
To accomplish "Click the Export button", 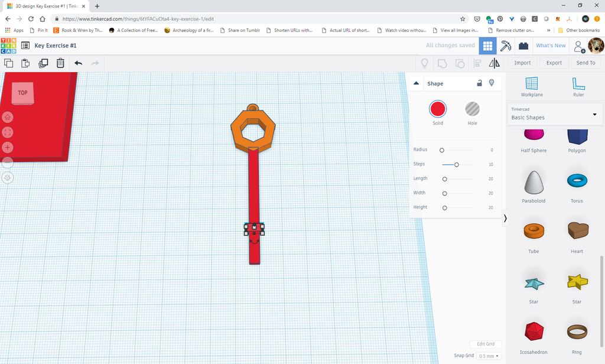I will click(554, 63).
